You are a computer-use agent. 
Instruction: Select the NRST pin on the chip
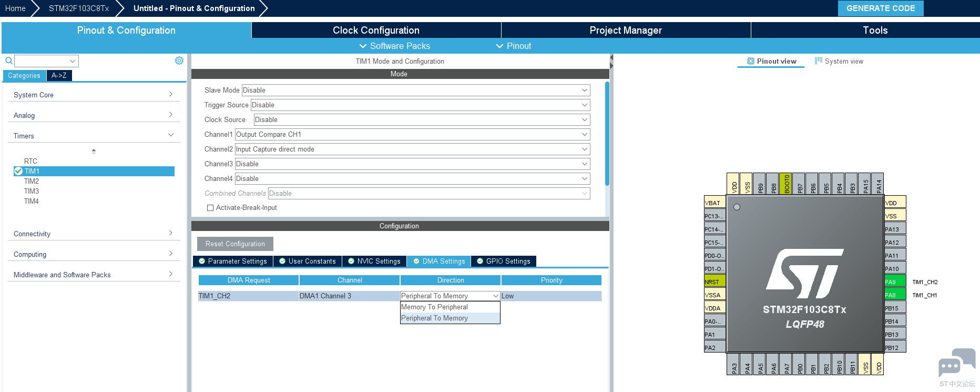coord(715,282)
